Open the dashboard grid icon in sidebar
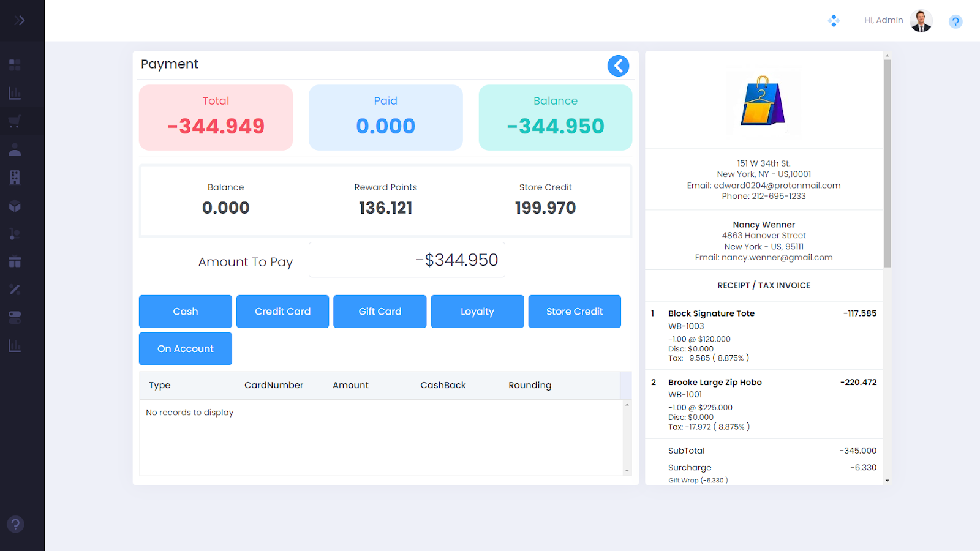The image size is (980, 551). (x=15, y=65)
